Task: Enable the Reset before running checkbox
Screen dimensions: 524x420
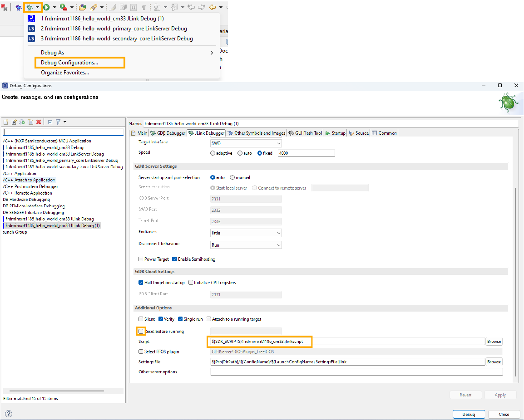Action: tap(141, 332)
